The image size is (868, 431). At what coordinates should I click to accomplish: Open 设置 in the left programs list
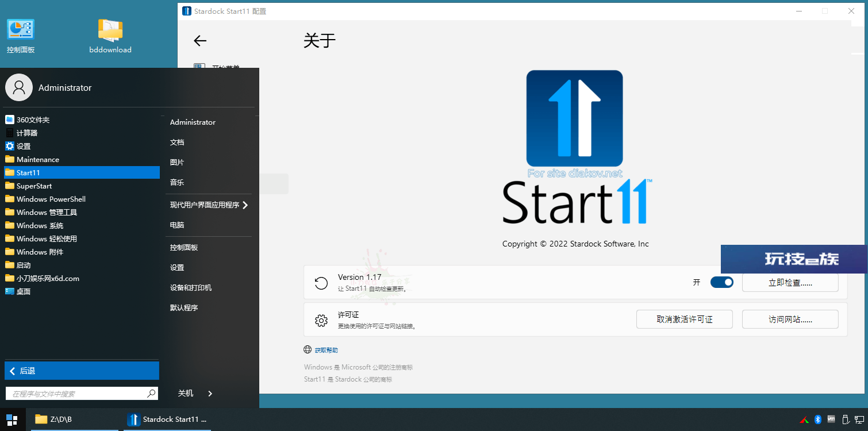click(82, 146)
